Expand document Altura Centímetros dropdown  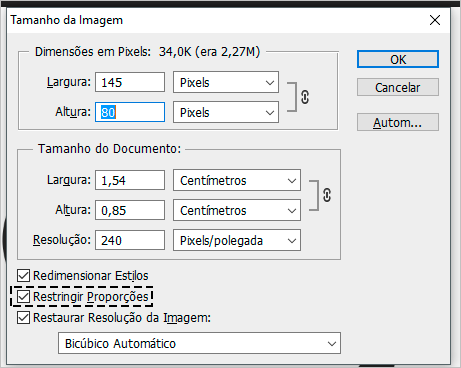(x=237, y=210)
